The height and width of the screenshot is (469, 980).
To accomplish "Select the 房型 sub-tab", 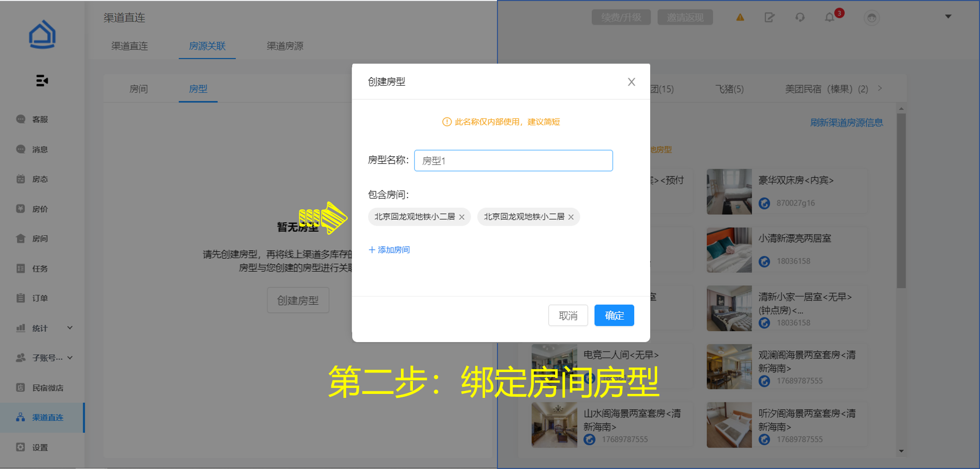I will (198, 89).
